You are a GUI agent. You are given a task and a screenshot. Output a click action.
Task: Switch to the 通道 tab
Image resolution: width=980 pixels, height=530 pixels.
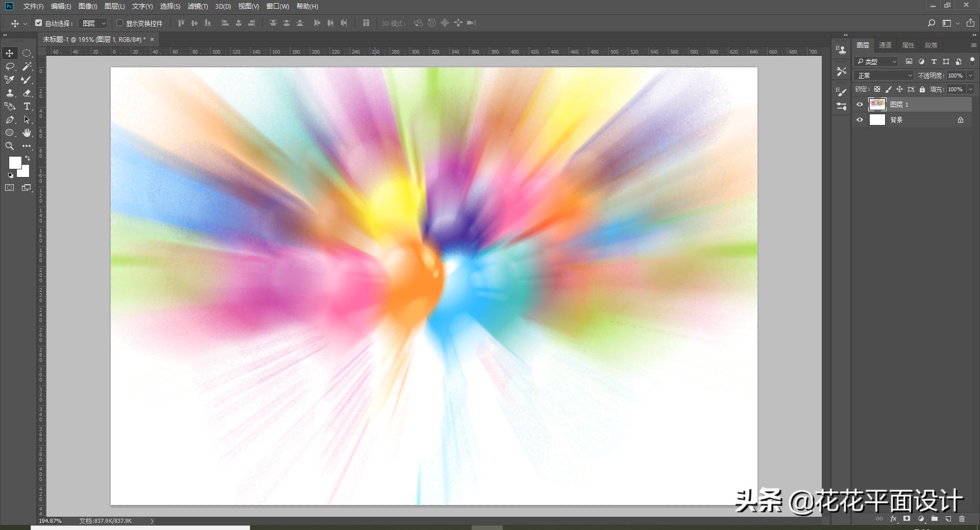[x=885, y=45]
